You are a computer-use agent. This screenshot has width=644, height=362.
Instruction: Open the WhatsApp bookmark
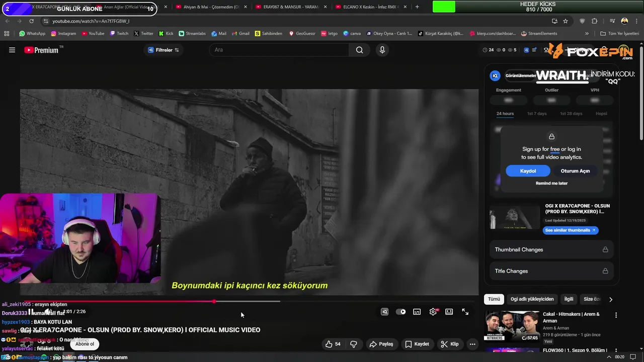click(x=32, y=34)
